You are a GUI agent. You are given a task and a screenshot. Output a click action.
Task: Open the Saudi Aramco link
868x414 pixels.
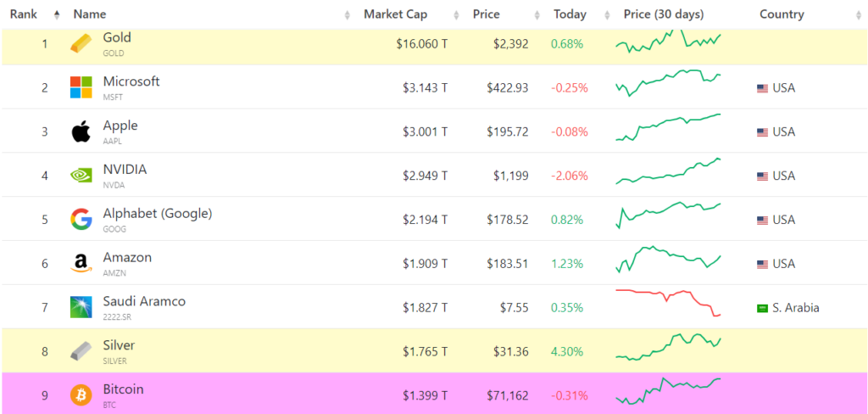click(x=144, y=301)
